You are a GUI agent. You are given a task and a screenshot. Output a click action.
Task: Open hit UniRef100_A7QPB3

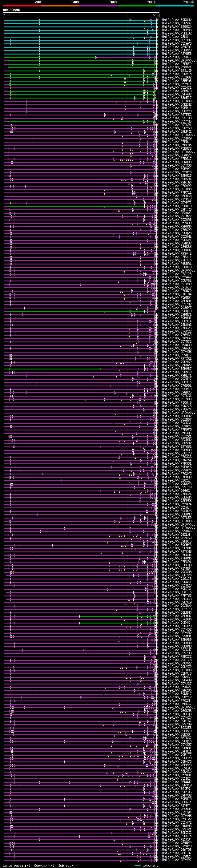(177, 30)
